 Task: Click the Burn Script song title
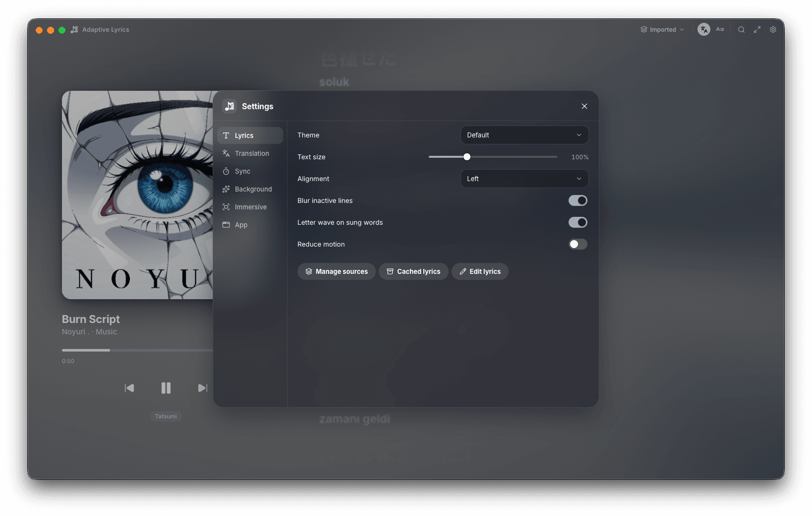point(91,319)
